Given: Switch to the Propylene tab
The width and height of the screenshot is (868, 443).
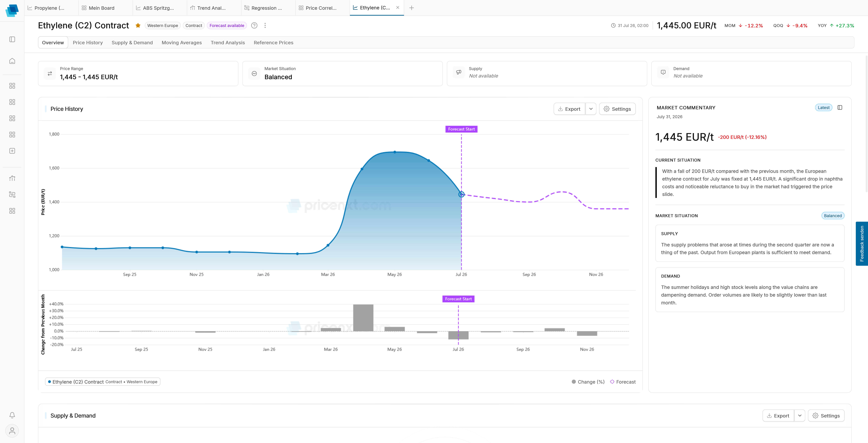Looking at the screenshot, I should (x=51, y=8).
